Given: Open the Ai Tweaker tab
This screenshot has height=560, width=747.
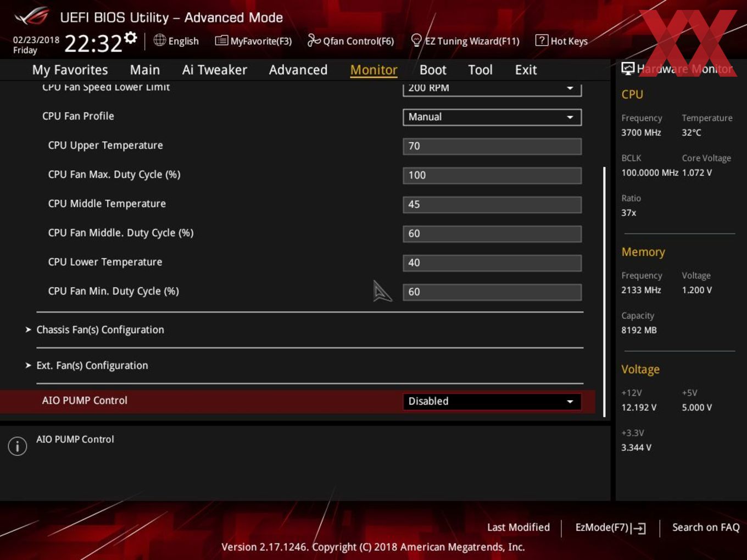Looking at the screenshot, I should 215,70.
